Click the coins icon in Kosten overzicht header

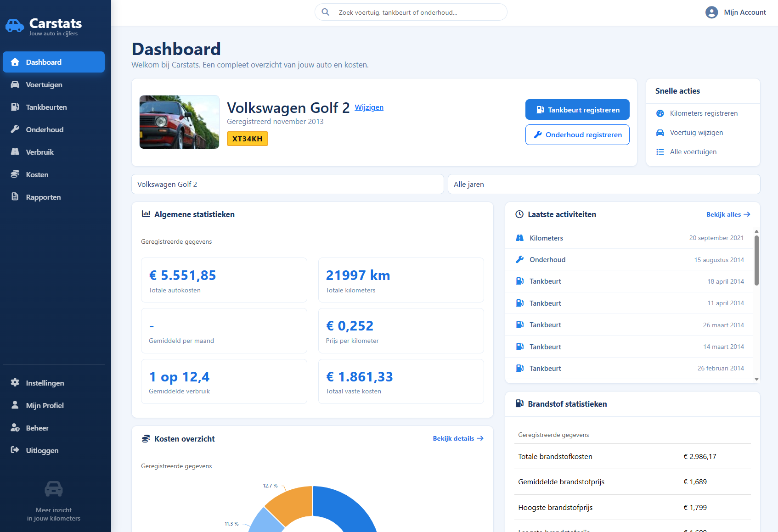point(146,439)
